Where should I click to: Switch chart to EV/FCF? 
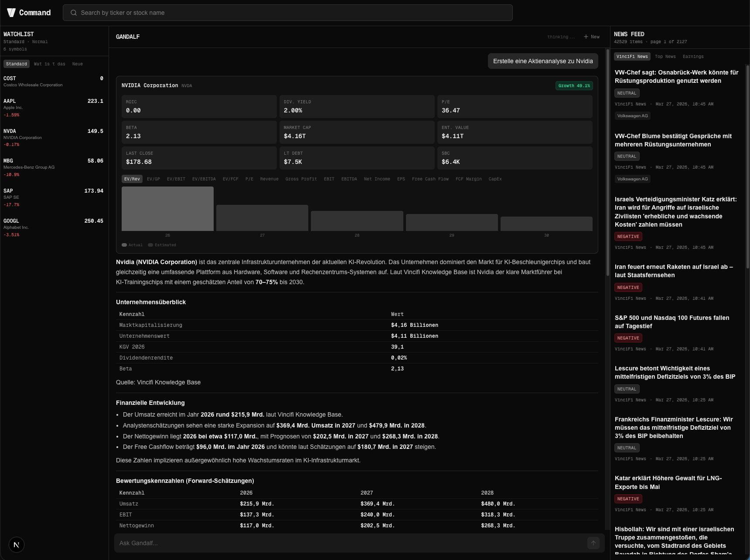pos(231,179)
